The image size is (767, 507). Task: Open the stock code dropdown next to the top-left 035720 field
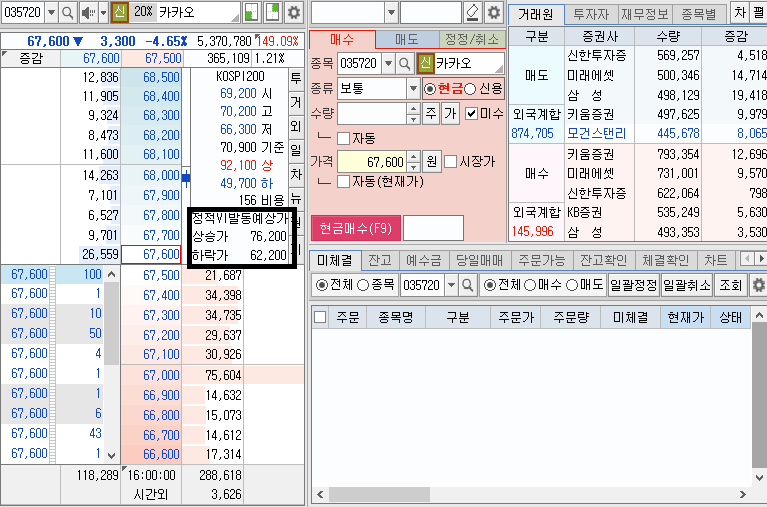pyautogui.click(x=51, y=13)
